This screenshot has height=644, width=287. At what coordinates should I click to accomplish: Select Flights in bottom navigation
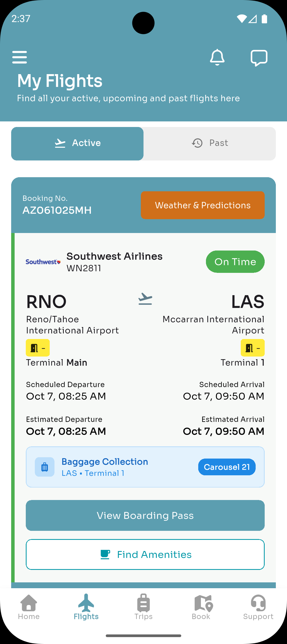point(86,607)
